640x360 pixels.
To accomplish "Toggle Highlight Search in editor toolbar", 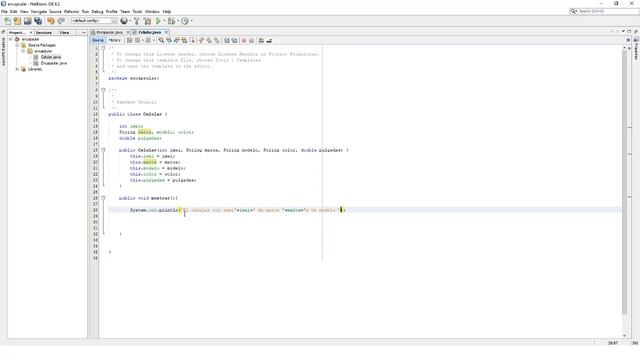I will tap(184, 40).
